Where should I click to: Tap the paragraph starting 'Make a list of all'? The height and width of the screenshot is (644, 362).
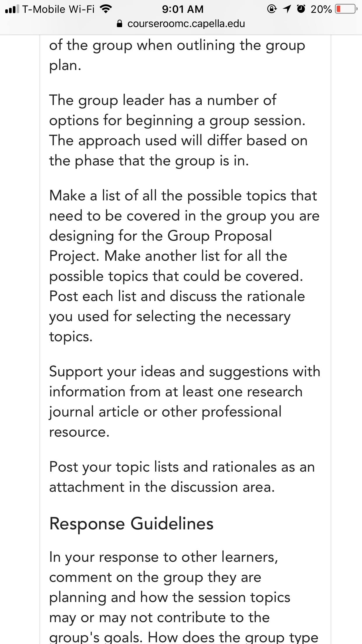184,266
